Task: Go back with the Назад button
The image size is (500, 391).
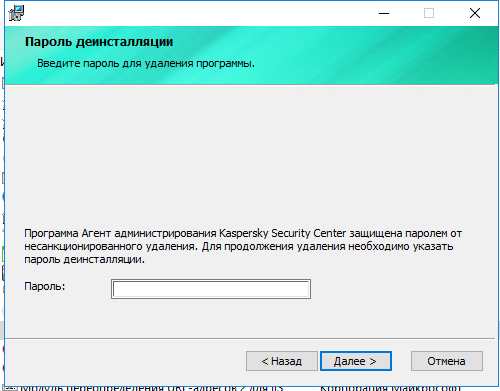Action: coord(282,361)
